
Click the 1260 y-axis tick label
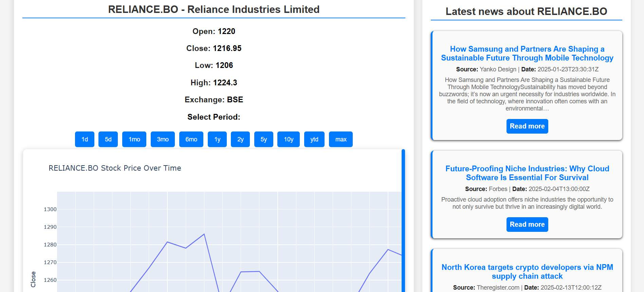(50, 280)
